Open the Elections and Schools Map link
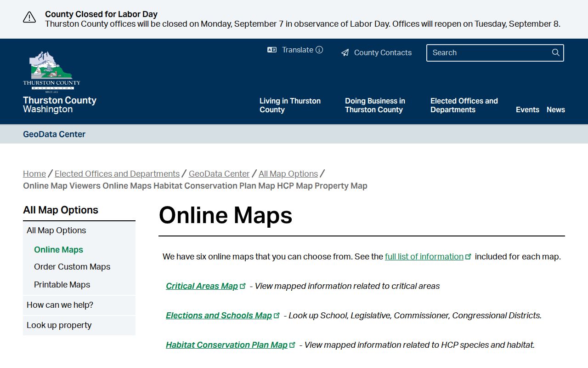This screenshot has height=368, width=588. [x=219, y=316]
